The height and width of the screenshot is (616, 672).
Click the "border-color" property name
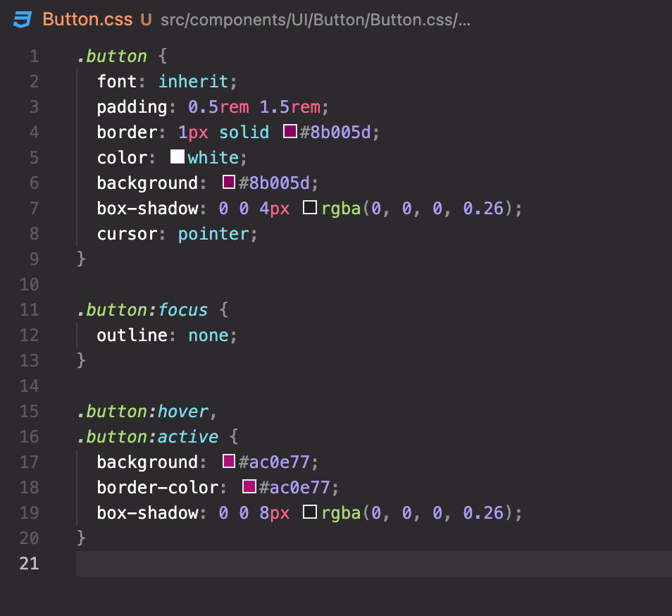click(x=158, y=488)
